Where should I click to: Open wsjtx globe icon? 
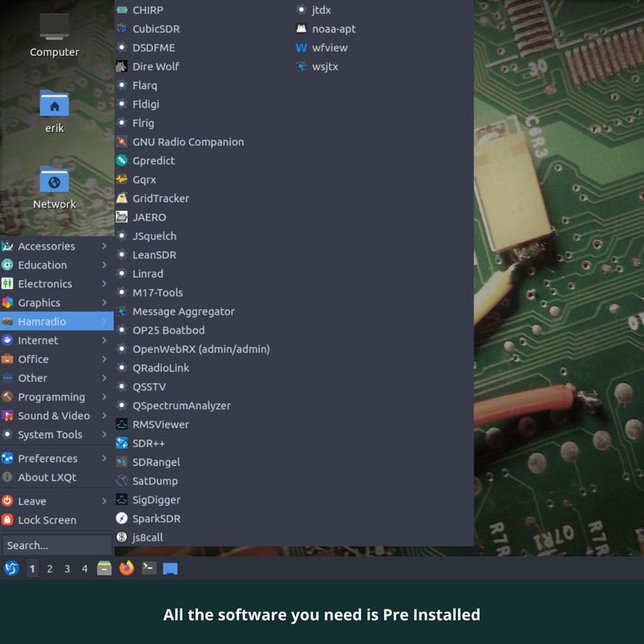click(301, 67)
